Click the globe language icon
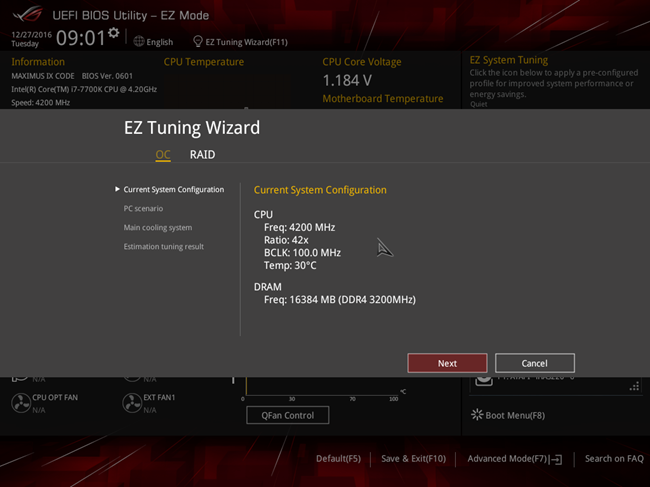This screenshot has width=650, height=487. (139, 41)
